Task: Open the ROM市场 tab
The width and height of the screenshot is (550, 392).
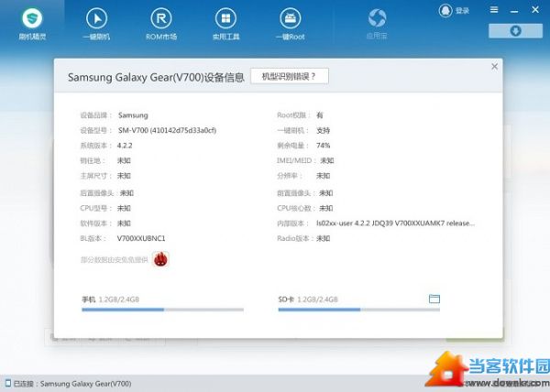Action: (161, 24)
